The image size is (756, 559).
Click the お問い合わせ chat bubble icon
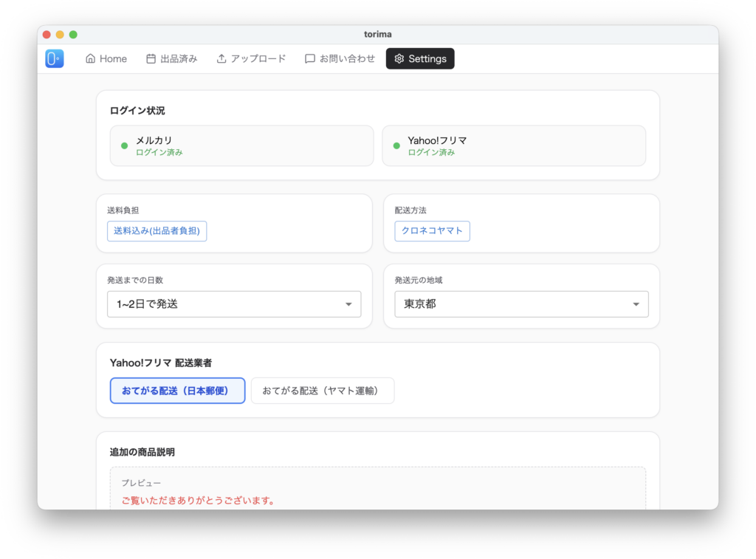(310, 59)
